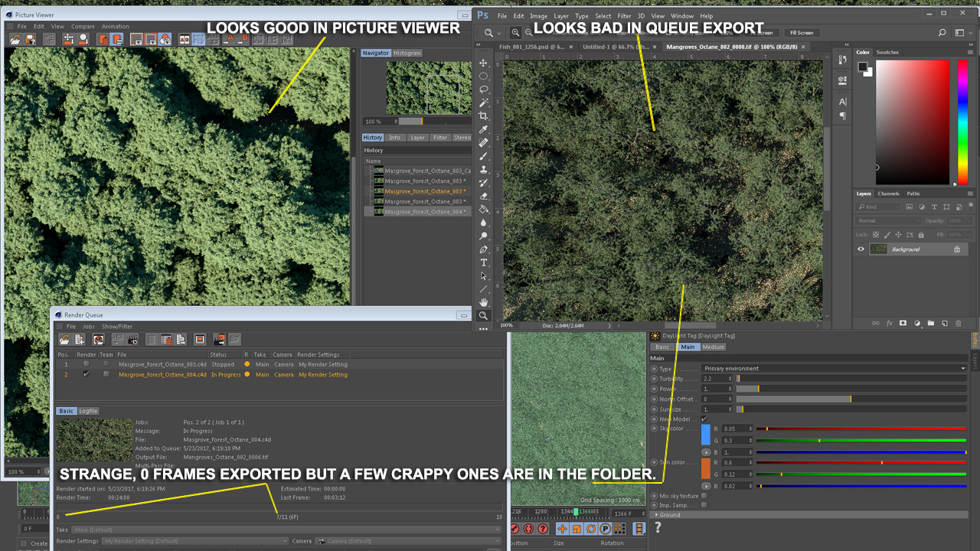This screenshot has width=980, height=551.
Task: Click the Delete layer trash icon
Action: point(959,324)
